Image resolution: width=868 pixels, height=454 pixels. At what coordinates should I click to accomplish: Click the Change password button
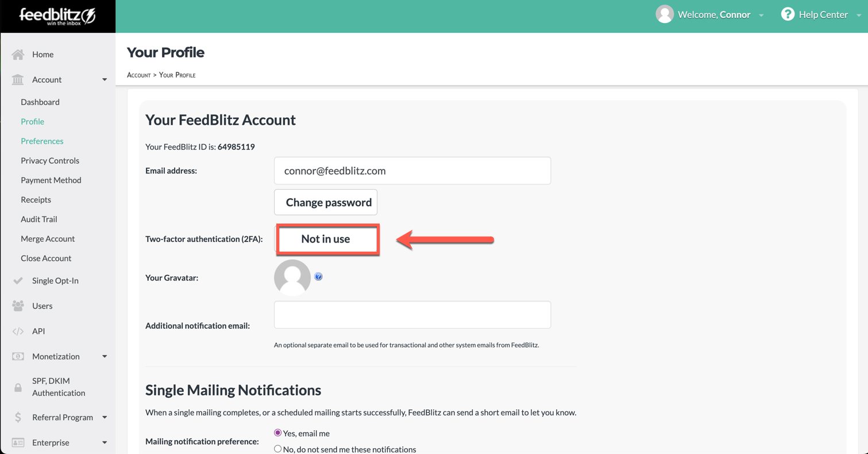(326, 202)
